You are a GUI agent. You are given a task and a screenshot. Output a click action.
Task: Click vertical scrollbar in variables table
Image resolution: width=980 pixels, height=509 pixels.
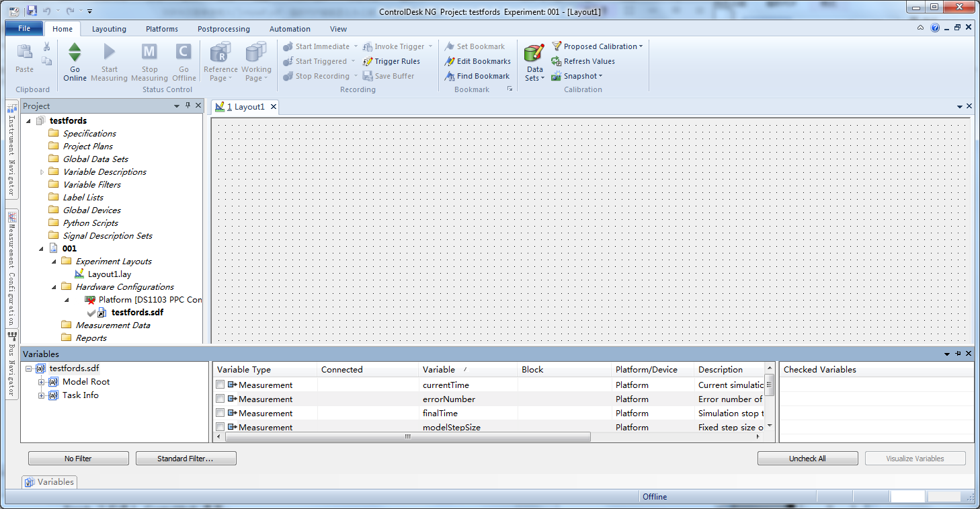(x=770, y=385)
